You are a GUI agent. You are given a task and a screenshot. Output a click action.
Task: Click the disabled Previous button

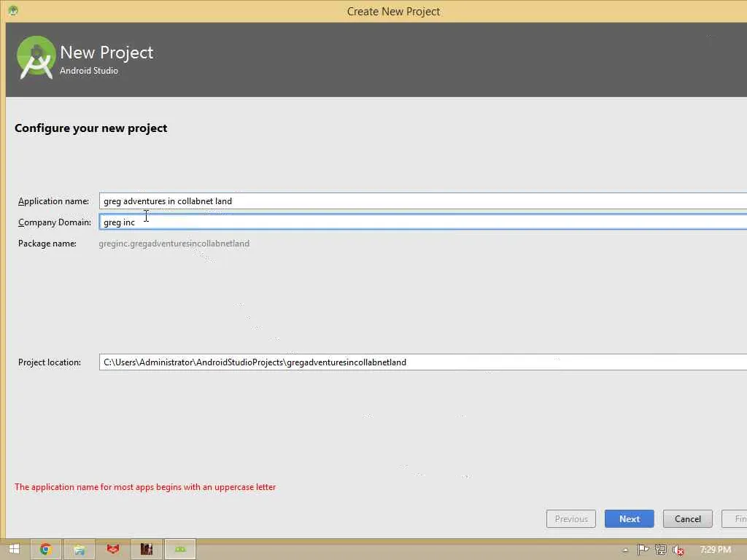570,518
